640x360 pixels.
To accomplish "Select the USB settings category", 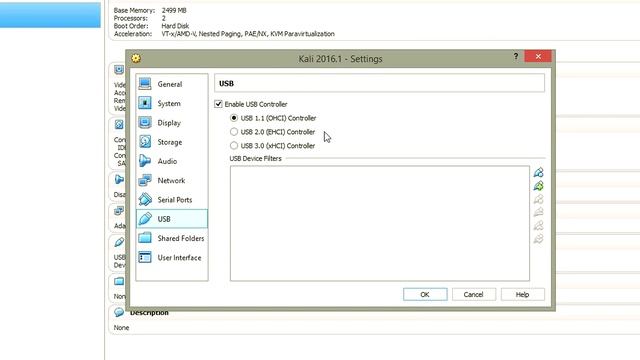I will click(172, 219).
